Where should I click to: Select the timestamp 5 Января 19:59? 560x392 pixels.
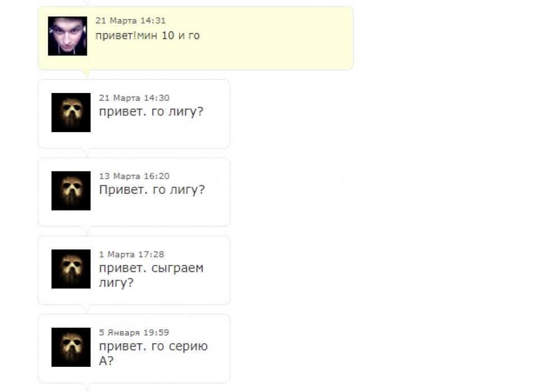[134, 333]
